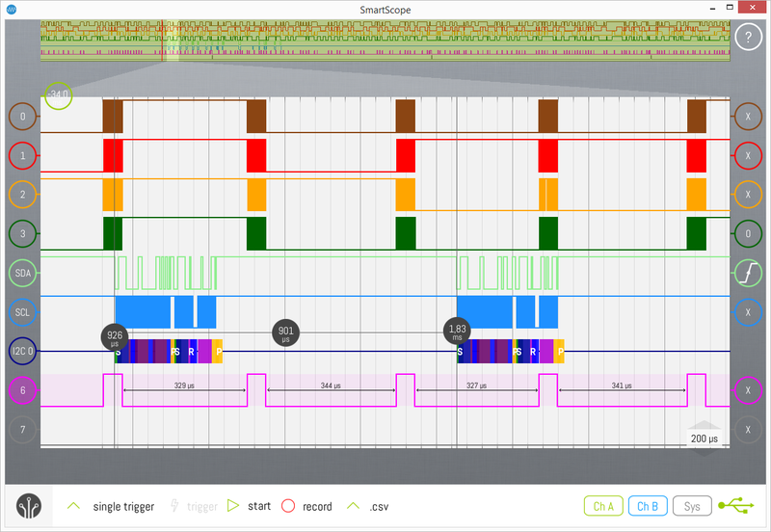Select the SDA channel indicator
The width and height of the screenshot is (771, 532).
pyautogui.click(x=23, y=274)
